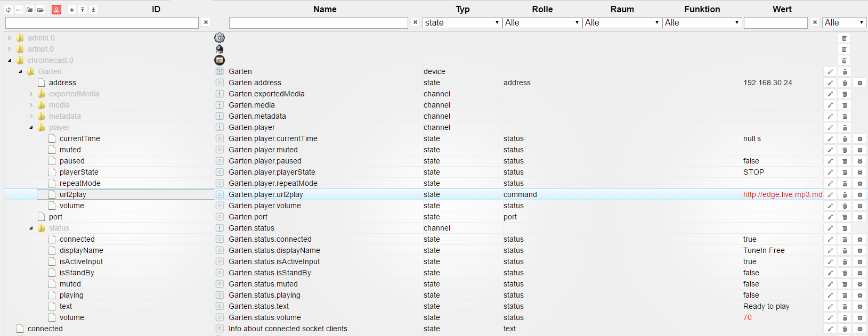Click the 'TuneIn Free' displayName value

pos(764,250)
